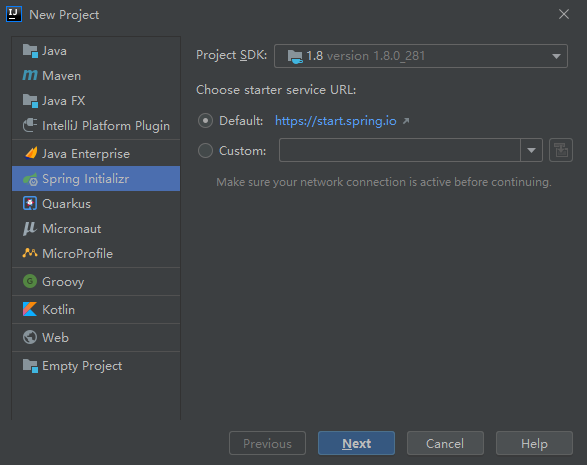The image size is (587, 465).
Task: Click the IntelliJ Platform Plugin icon
Action: [x=30, y=125]
